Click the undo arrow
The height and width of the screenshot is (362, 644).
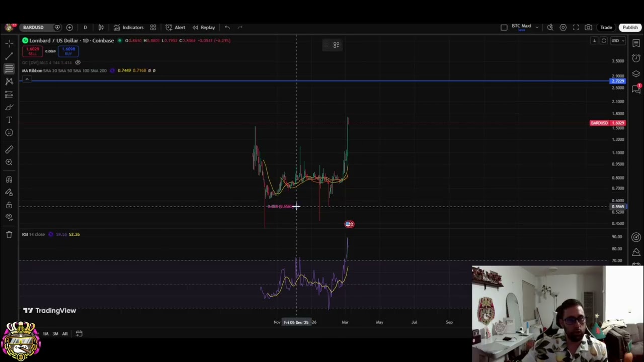pos(227,28)
